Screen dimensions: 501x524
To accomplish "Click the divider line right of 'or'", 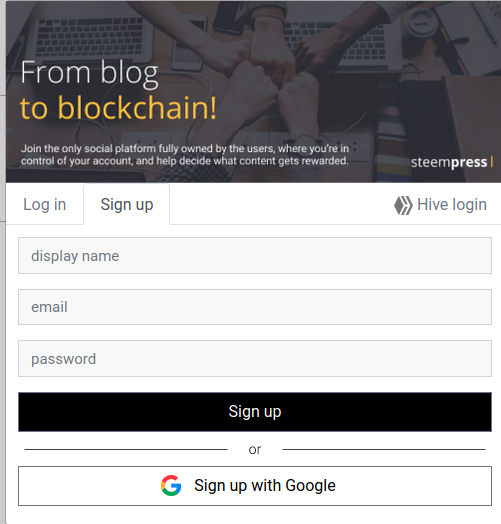I will point(384,449).
